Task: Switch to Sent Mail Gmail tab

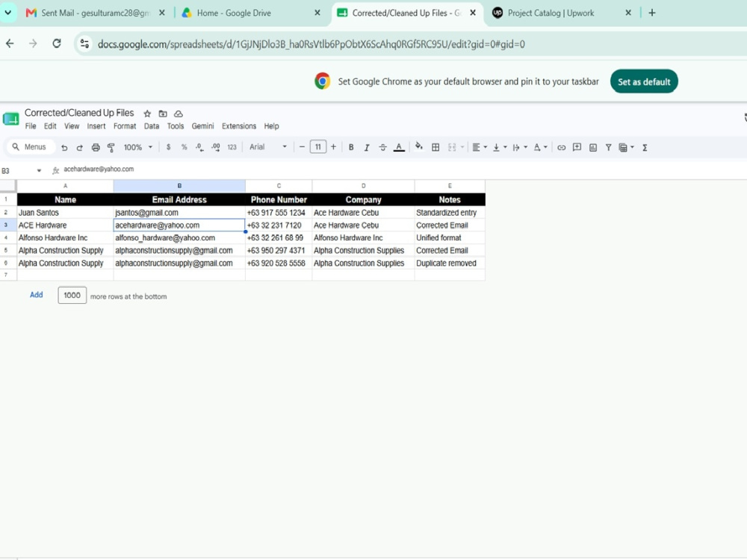Action: 96,13
